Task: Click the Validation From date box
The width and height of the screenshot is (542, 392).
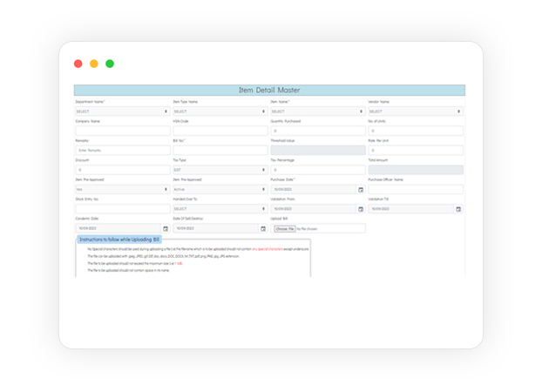Action: coord(314,209)
